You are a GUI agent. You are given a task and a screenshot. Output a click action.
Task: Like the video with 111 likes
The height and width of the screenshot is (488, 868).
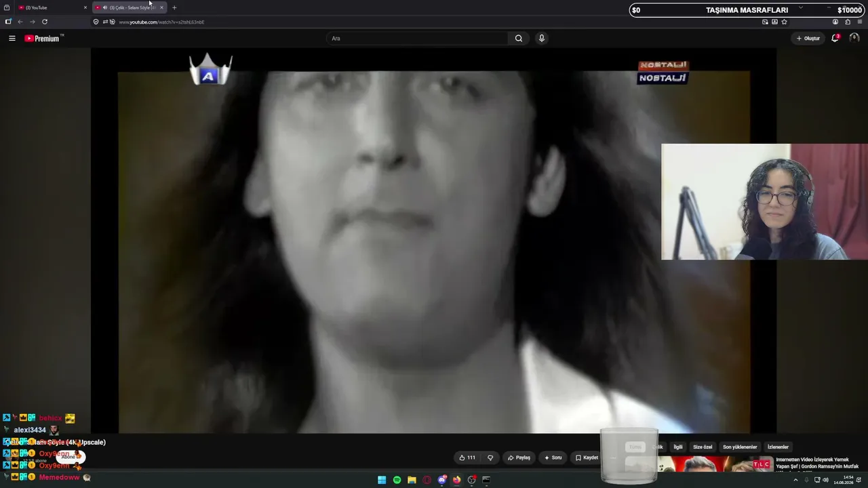click(467, 457)
